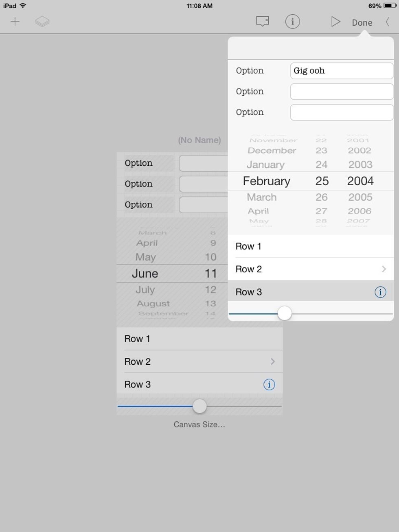
Task: Select Row 1 in the popover list
Action: 310,246
